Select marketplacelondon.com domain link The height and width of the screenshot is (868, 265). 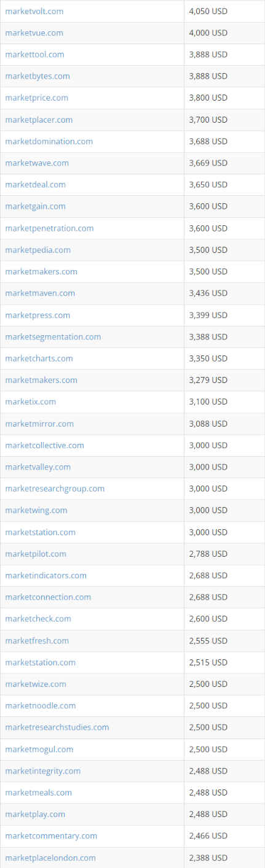(50, 858)
